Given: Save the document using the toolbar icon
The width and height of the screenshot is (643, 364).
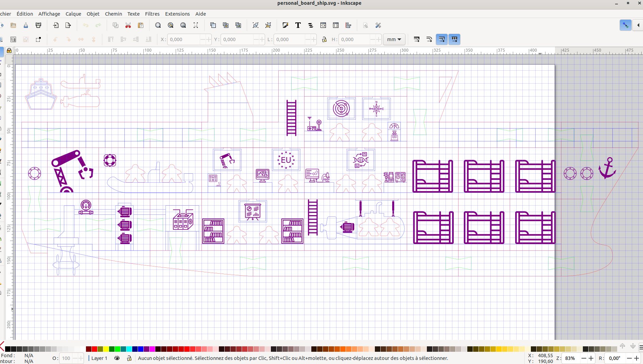Looking at the screenshot, I should click(x=26, y=25).
